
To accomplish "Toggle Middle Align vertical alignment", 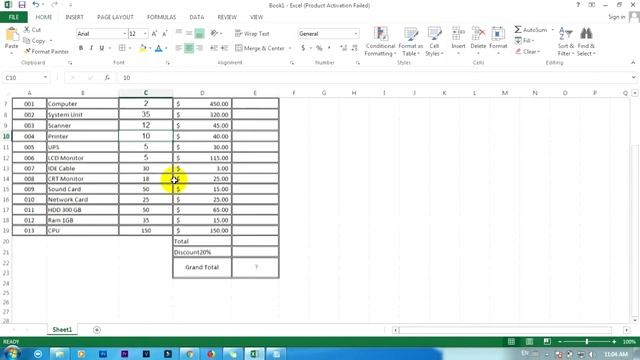I will point(189,33).
